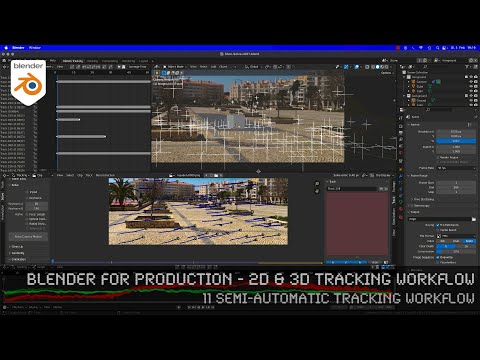Image resolution: width=480 pixels, height=360 pixels.
Task: Expand the Stereoscopy panel
Action: (x=419, y=206)
